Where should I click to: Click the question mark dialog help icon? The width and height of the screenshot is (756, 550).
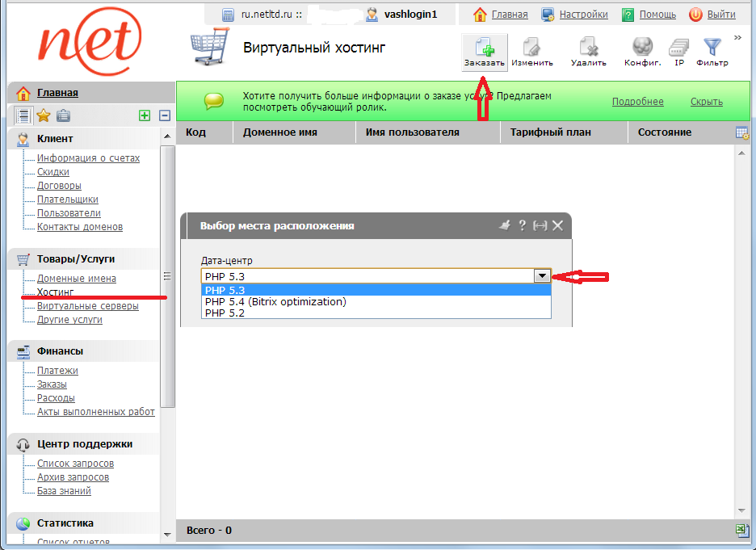(523, 226)
